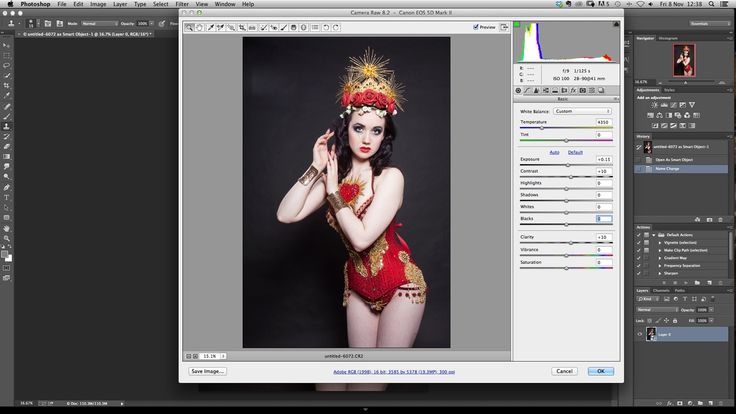The width and height of the screenshot is (736, 414).
Task: Pick the White Balance eyedropper tool
Action: 210,27
